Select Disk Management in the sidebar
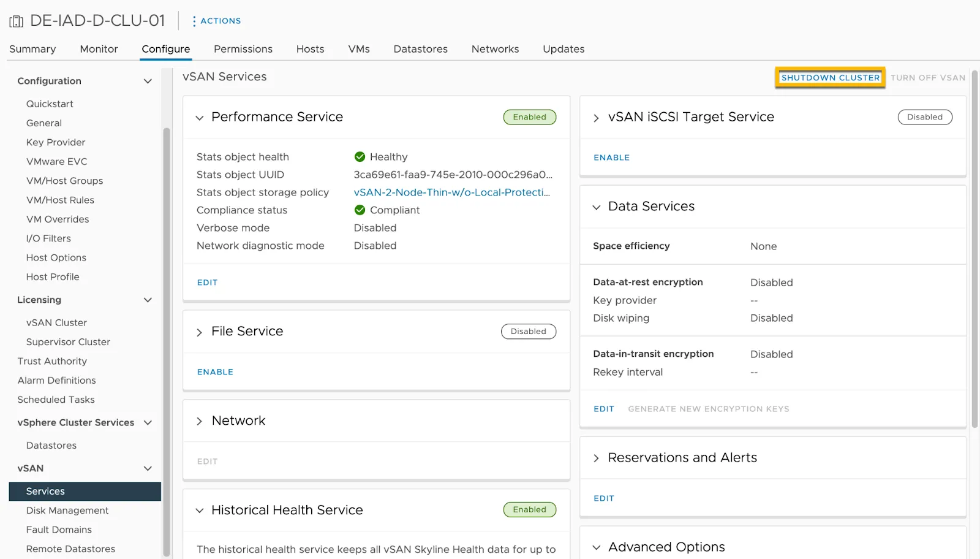This screenshot has height=559, width=980. 67,511
